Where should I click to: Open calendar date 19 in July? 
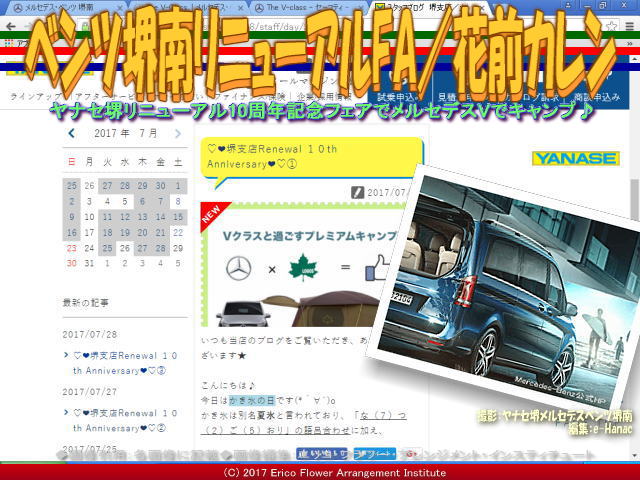(x=125, y=233)
